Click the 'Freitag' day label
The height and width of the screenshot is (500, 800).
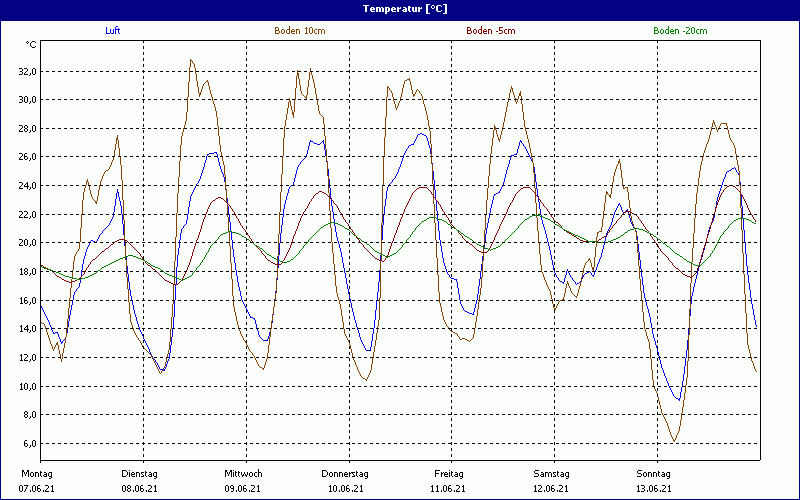(449, 474)
